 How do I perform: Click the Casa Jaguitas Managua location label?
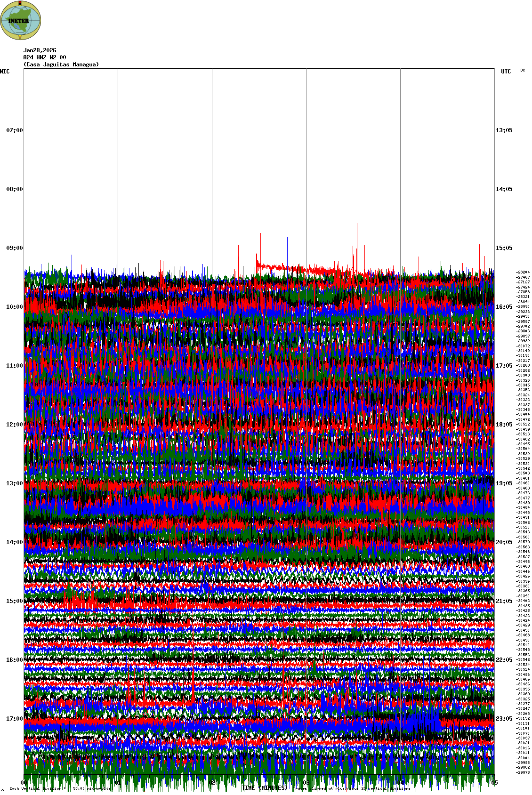61,64
